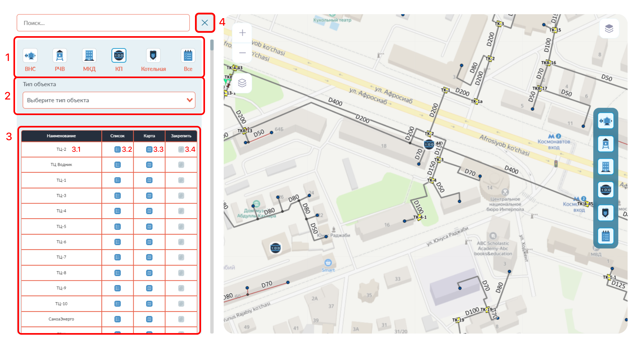Show ТЦ-3 on the map
This screenshot has height=341, width=644.
(149, 196)
